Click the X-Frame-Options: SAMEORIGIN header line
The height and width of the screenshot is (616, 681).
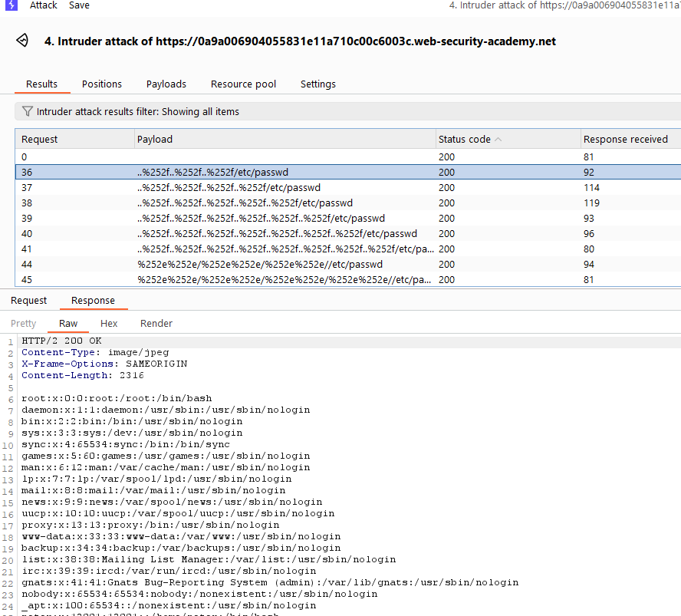104,364
